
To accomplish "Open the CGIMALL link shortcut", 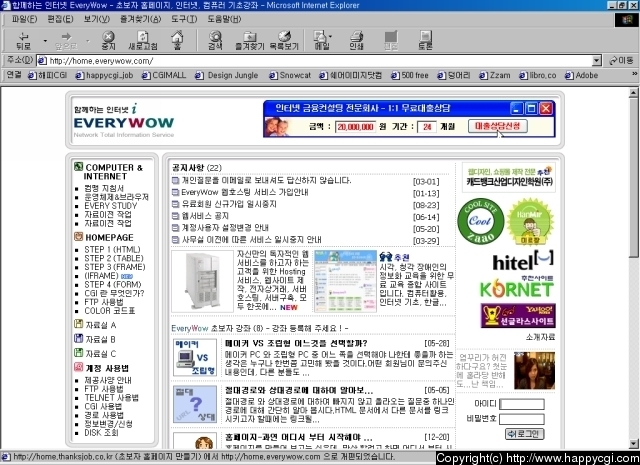I will click(164, 76).
